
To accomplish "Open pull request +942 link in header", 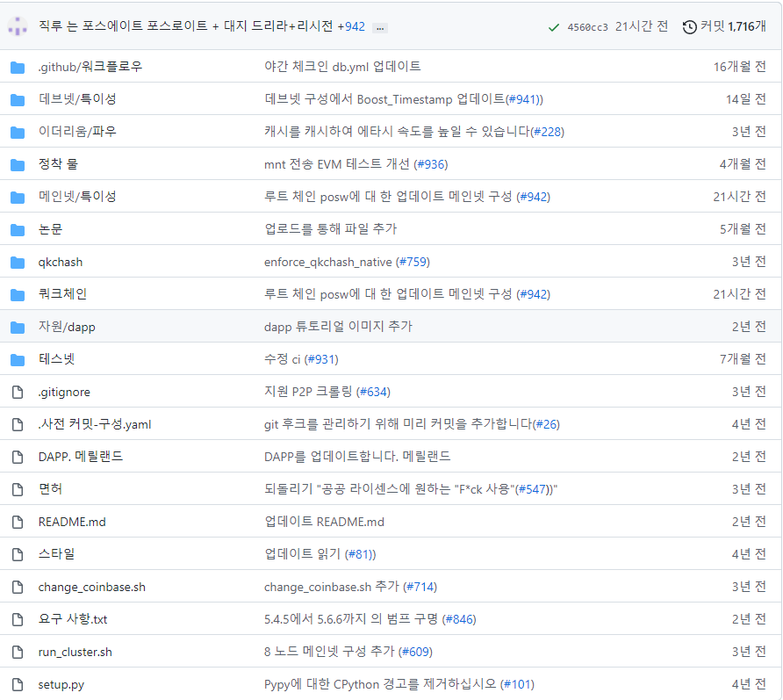I will [351, 26].
